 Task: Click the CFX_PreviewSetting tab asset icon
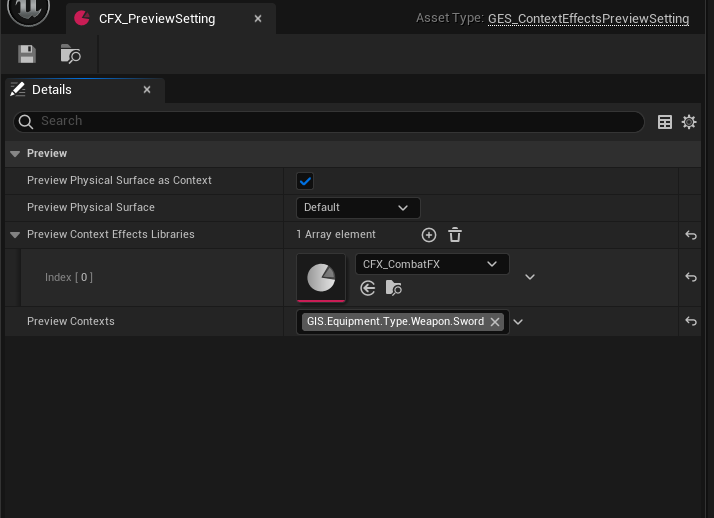click(x=82, y=18)
